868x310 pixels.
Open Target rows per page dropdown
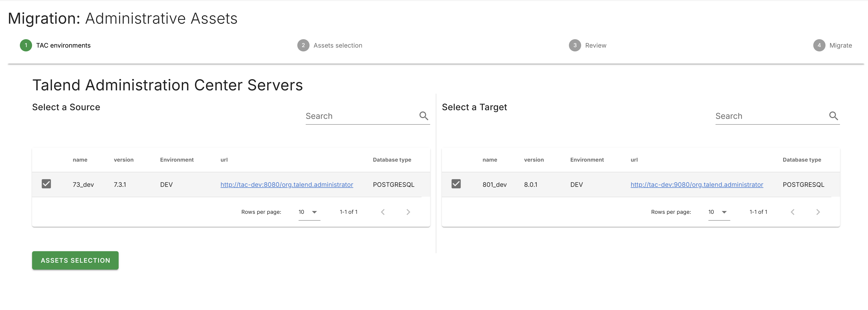(718, 212)
